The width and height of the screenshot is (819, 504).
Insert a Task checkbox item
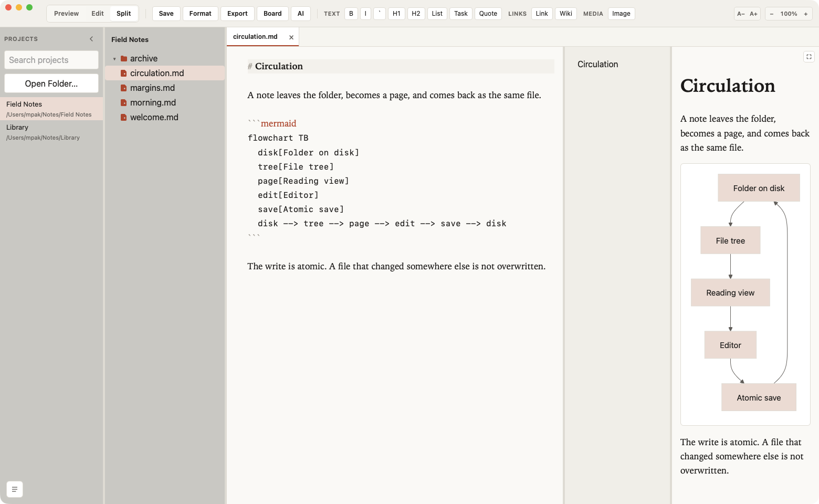[461, 14]
